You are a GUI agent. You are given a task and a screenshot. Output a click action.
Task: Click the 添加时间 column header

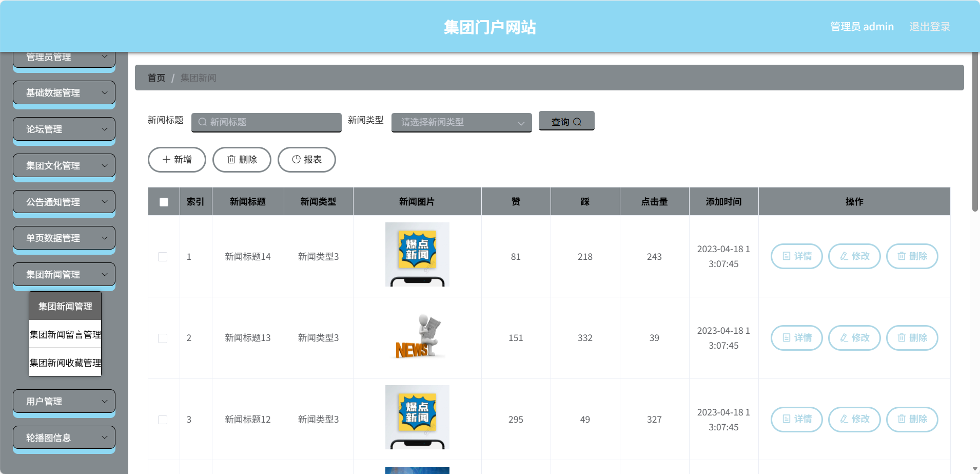tap(723, 202)
